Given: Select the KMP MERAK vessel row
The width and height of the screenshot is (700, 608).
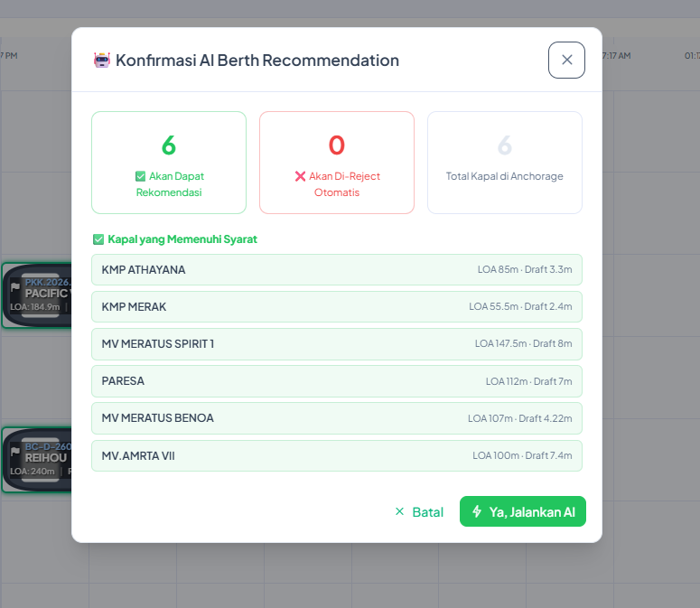Looking at the screenshot, I should (337, 306).
